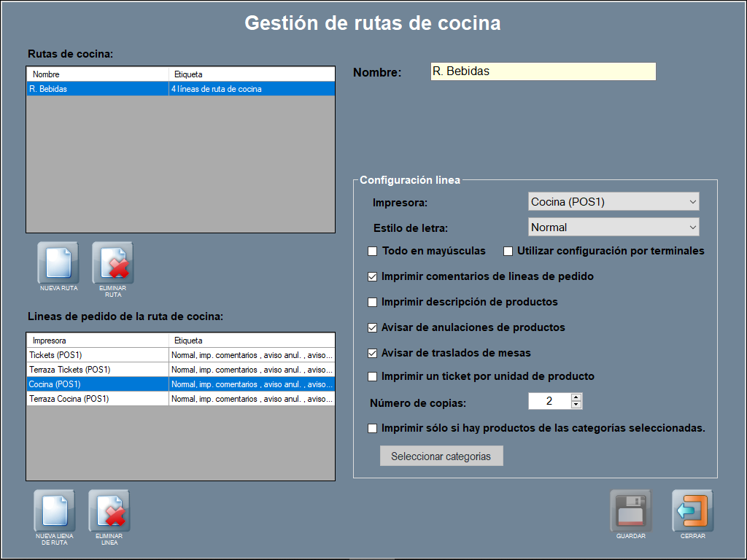Increase Número de copias with up arrow
The width and height of the screenshot is (747, 560).
[x=576, y=397]
